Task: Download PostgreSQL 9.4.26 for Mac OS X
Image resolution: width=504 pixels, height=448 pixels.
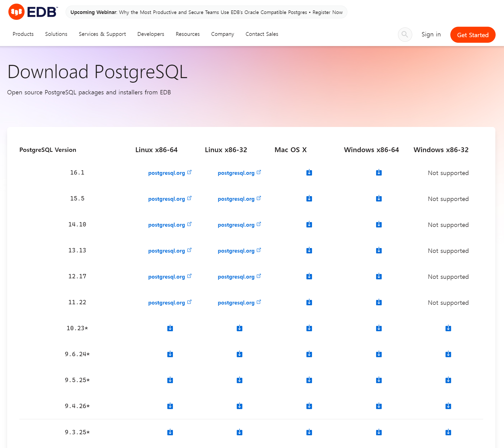Action: click(309, 406)
